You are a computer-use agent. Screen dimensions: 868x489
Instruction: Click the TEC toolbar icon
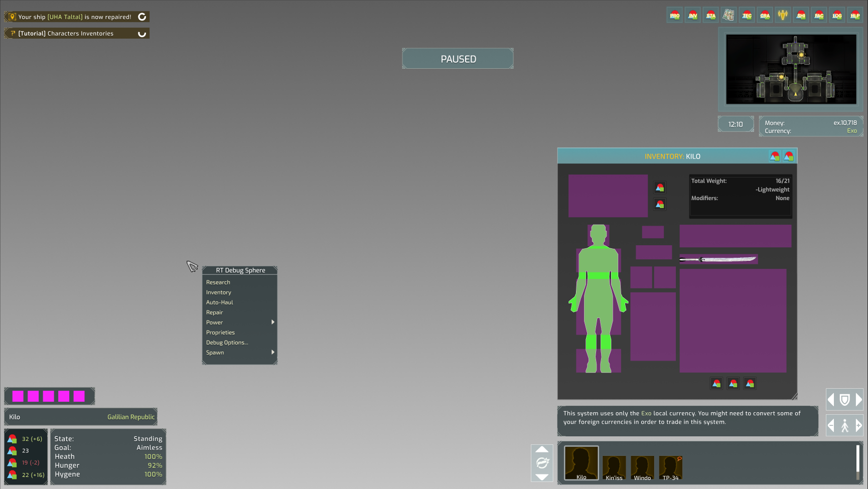[747, 15]
